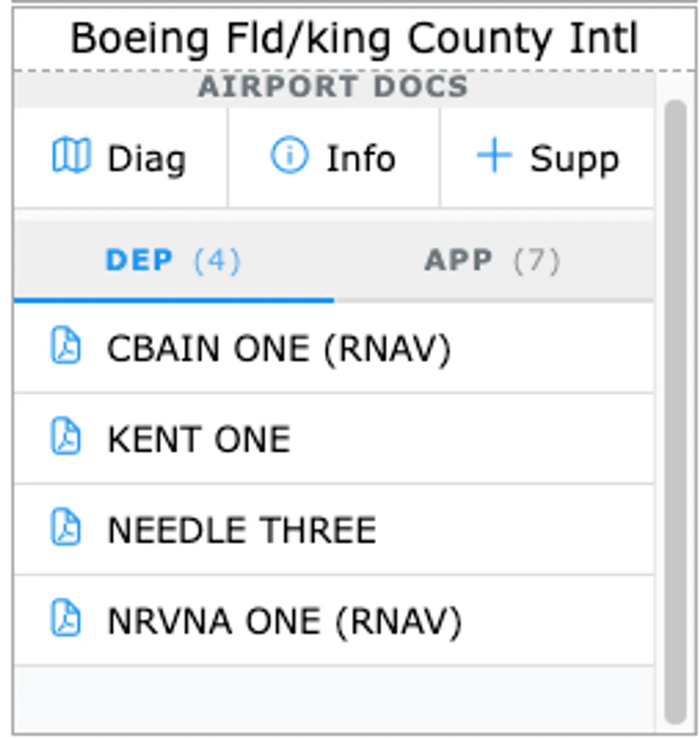Open the Diag airport diagram
Viewport: 700px width, 738px height.
[145, 159]
